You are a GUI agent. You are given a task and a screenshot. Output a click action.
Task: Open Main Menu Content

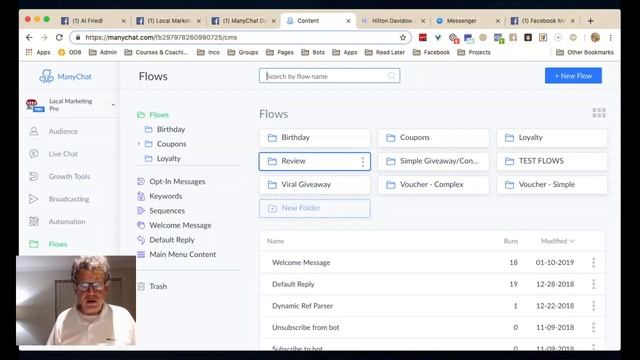pos(182,254)
